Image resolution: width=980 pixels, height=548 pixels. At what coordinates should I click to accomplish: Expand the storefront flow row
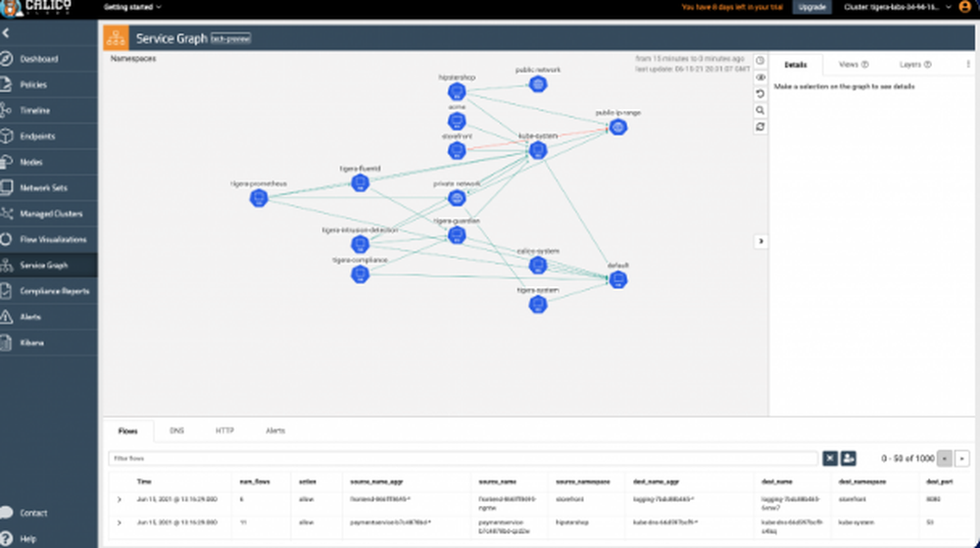119,499
